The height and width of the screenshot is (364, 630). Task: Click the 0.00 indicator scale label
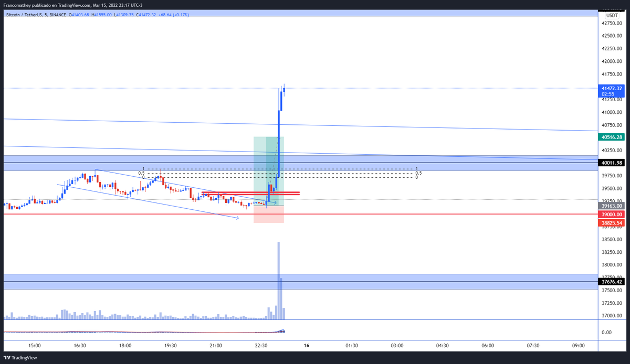coord(606,333)
